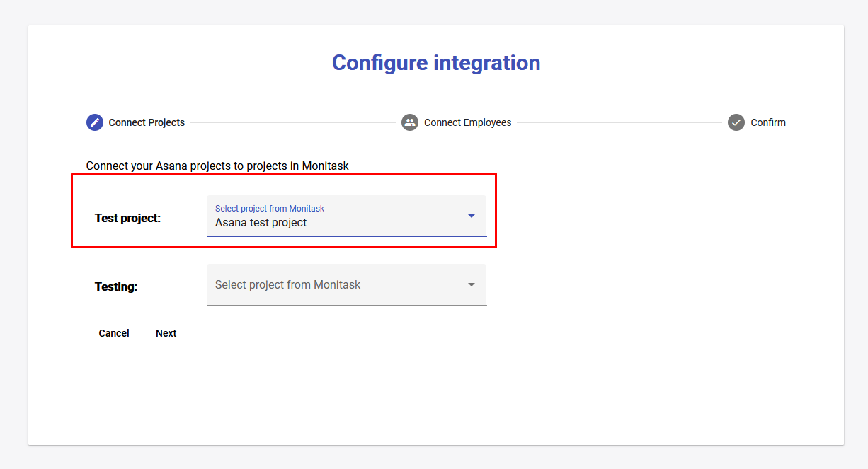Click the pencil icon for Connect Projects step
The image size is (868, 469).
point(95,122)
